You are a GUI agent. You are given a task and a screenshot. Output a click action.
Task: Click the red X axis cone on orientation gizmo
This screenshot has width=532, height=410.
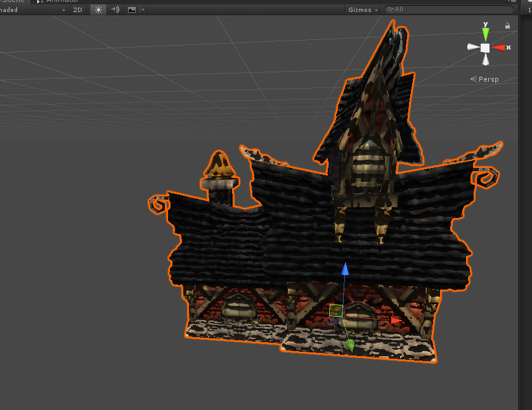[x=498, y=48]
